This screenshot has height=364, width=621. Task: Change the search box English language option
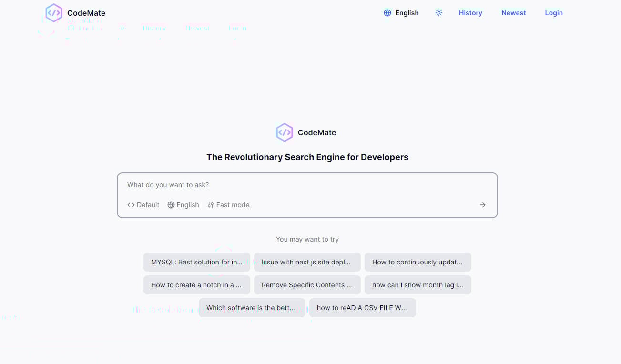pos(183,205)
